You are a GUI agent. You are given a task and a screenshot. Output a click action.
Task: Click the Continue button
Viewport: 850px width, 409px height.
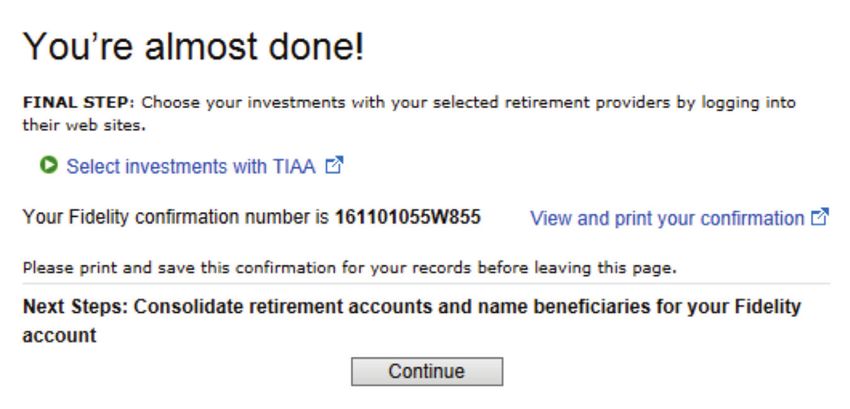[427, 372]
